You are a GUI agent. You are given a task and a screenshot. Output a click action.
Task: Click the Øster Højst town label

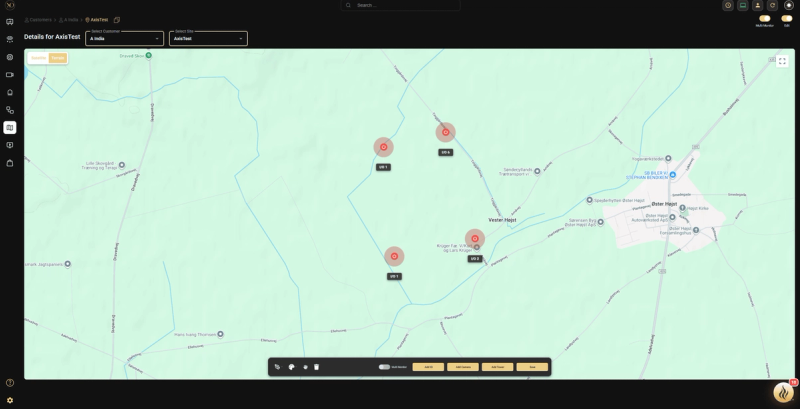(664, 204)
